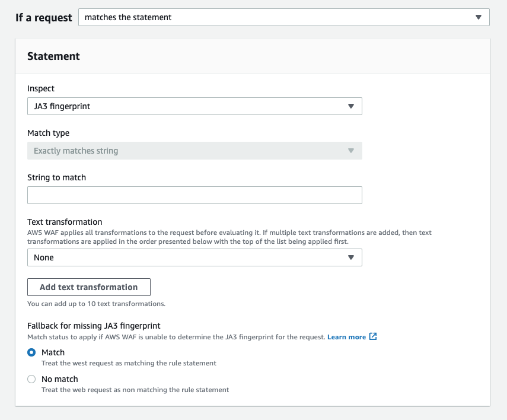This screenshot has width=507, height=420.
Task: Click the 'If a request' label
Action: click(x=44, y=17)
